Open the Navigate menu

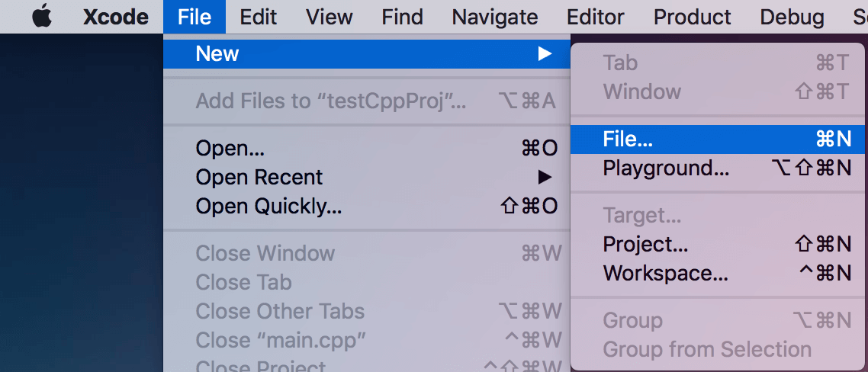pyautogui.click(x=494, y=17)
